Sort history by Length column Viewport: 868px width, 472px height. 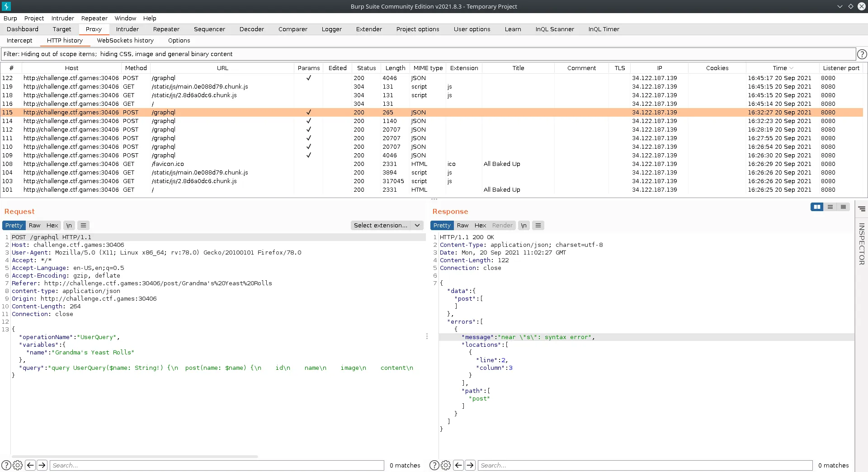(x=395, y=68)
